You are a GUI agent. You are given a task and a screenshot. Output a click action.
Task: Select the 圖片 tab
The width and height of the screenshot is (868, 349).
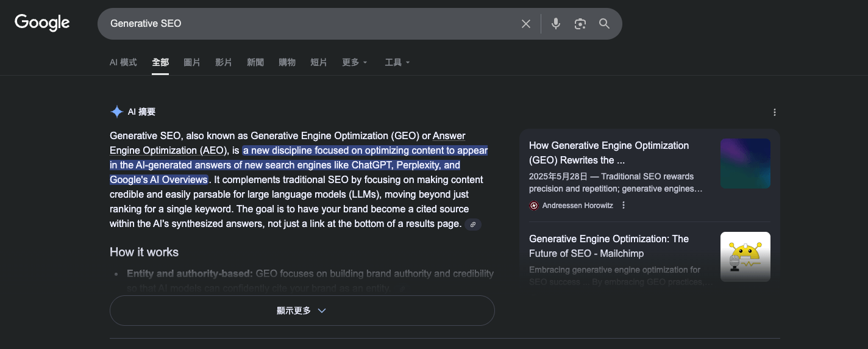192,62
